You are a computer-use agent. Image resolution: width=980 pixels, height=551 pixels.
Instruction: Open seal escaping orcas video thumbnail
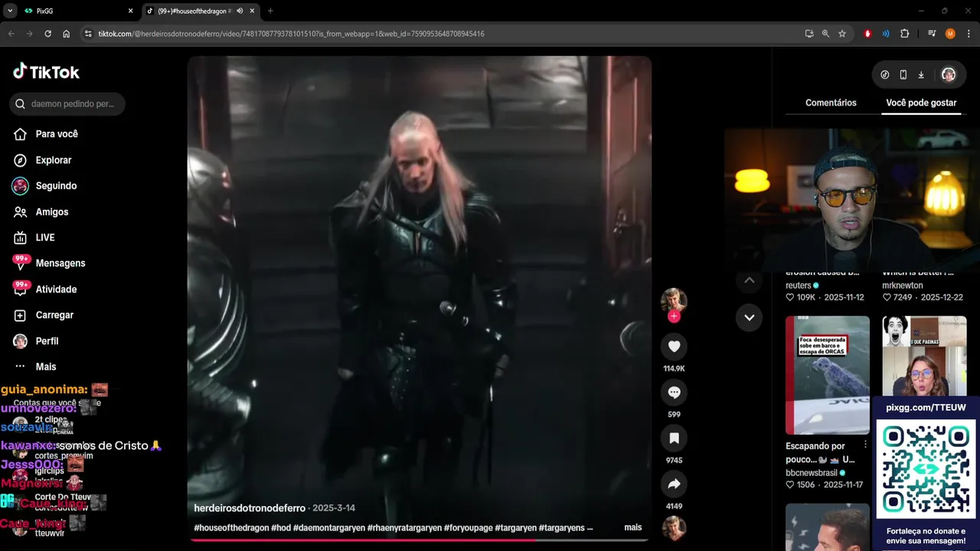click(828, 375)
